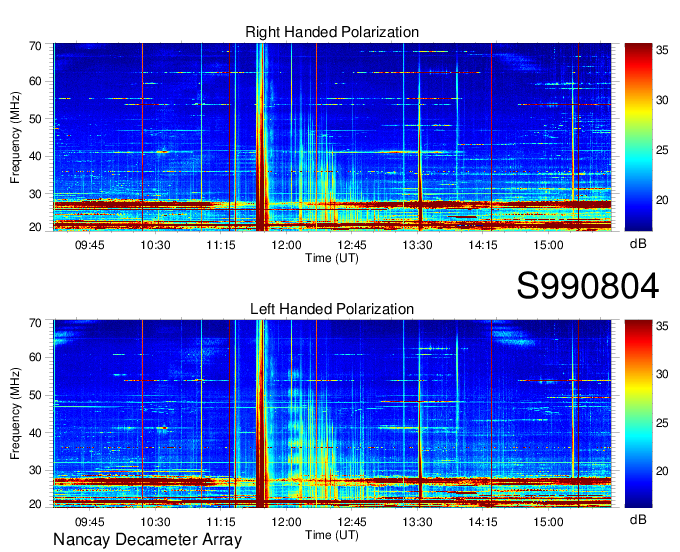Click the 13:30 tick on lower plot

417,522
